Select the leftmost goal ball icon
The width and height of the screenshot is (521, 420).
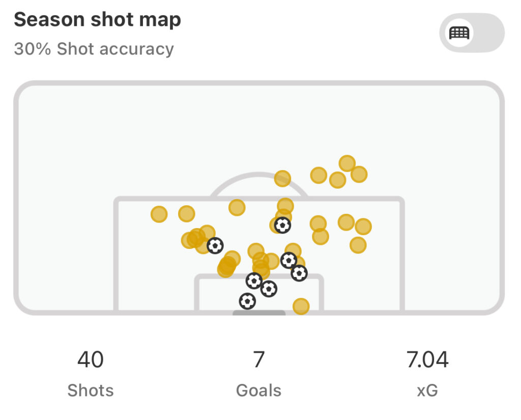(215, 246)
